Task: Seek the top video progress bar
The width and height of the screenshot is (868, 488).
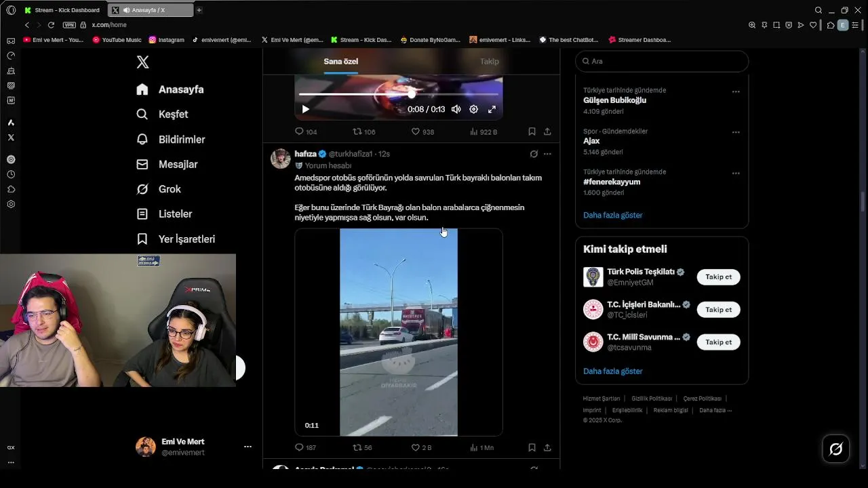Action: click(399, 94)
